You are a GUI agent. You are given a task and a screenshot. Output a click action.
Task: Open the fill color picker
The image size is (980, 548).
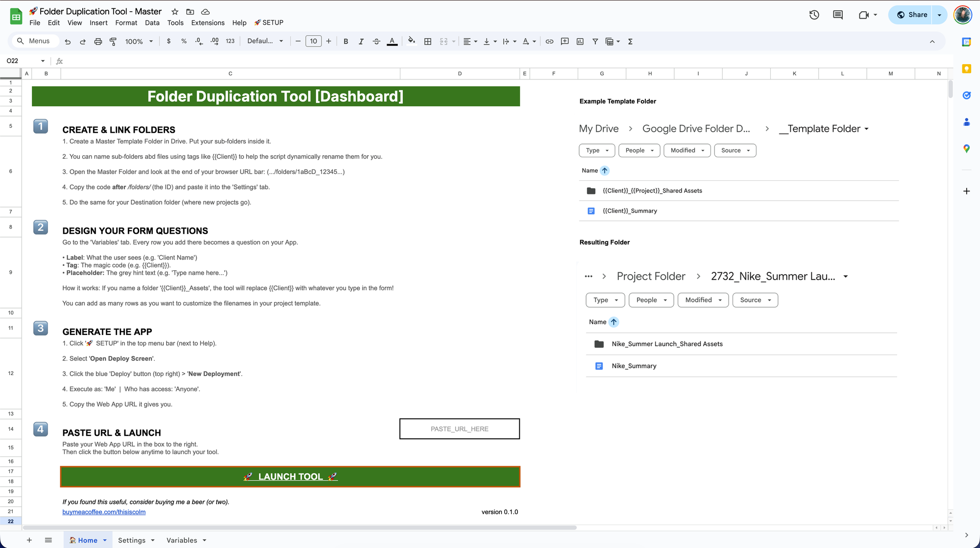[412, 41]
